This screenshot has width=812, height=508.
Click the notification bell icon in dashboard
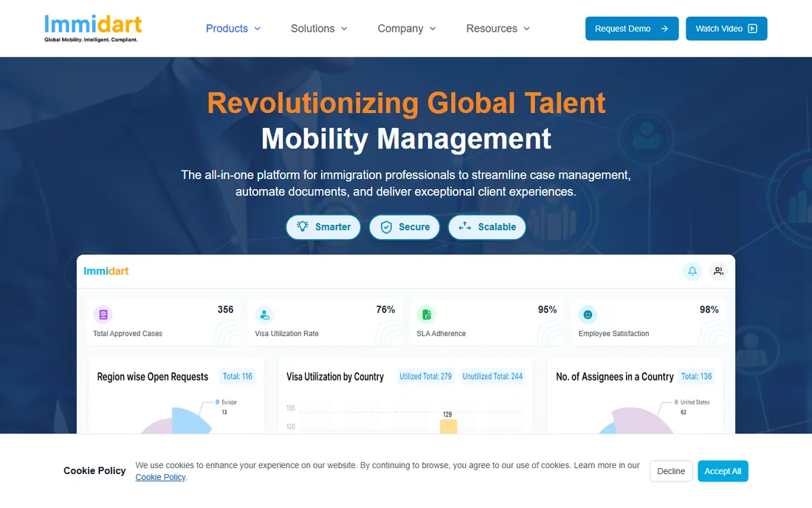(x=692, y=271)
